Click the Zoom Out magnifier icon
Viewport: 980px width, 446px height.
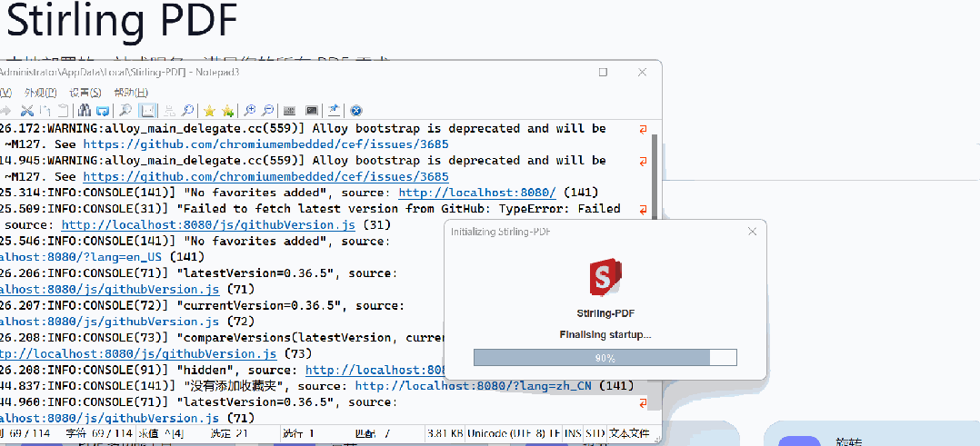pos(268,111)
